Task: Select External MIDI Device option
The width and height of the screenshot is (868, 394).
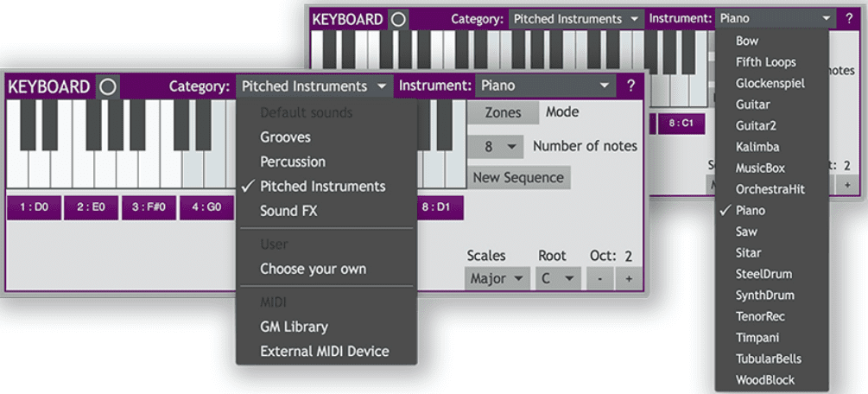Action: (x=324, y=352)
